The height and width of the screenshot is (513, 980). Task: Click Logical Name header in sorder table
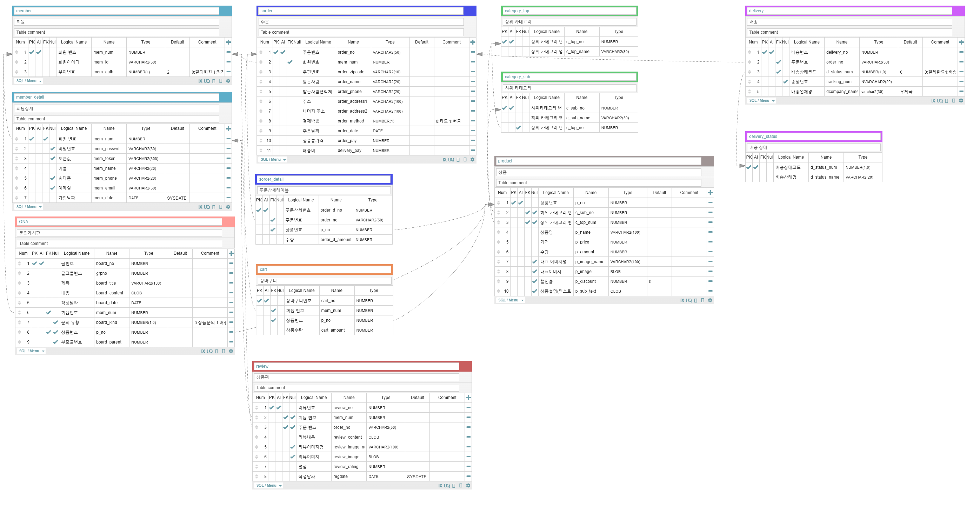[x=318, y=42]
